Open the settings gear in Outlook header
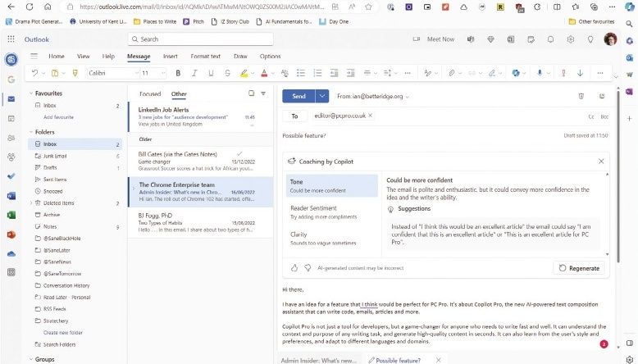This screenshot has width=638, height=364. [571, 39]
